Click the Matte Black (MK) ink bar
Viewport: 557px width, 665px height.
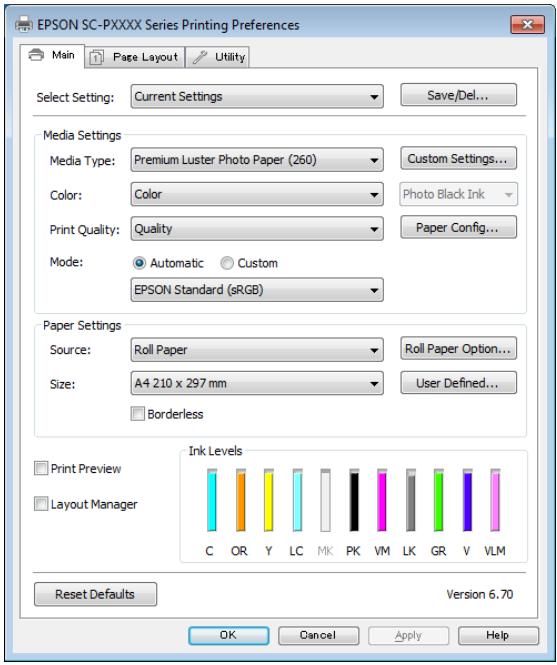point(325,500)
